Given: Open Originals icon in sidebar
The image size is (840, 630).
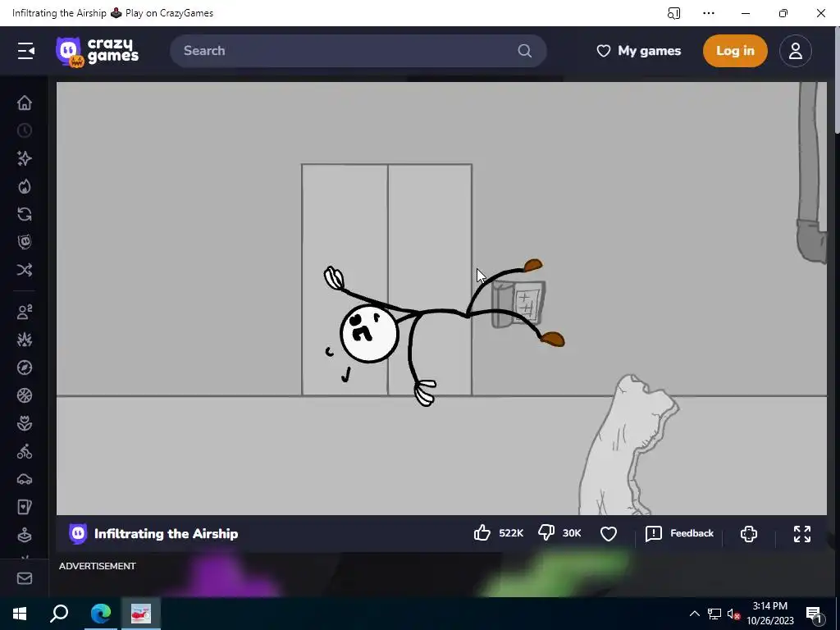Looking at the screenshot, I should (x=24, y=242).
